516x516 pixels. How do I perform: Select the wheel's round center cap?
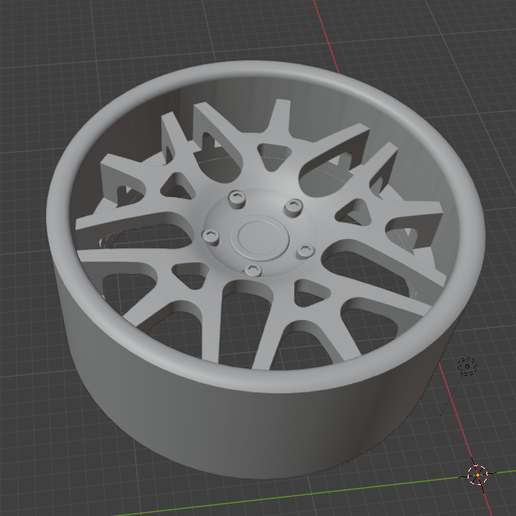(259, 237)
